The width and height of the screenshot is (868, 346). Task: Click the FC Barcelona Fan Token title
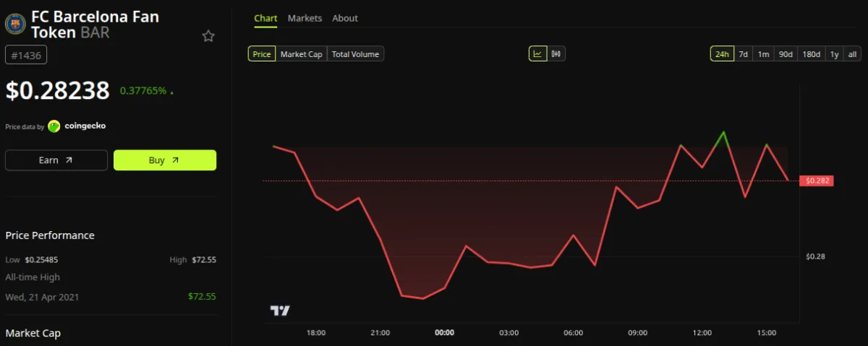[x=94, y=24]
